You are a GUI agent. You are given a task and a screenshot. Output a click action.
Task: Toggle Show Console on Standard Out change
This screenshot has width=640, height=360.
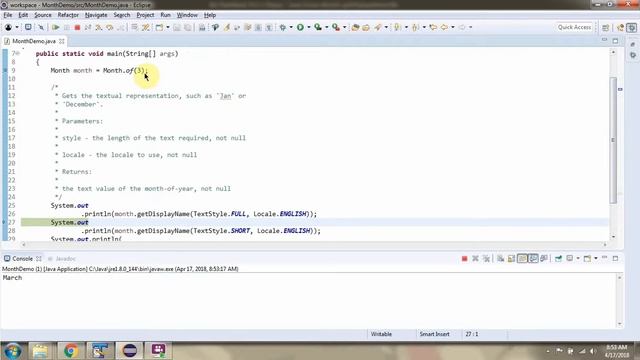533,258
